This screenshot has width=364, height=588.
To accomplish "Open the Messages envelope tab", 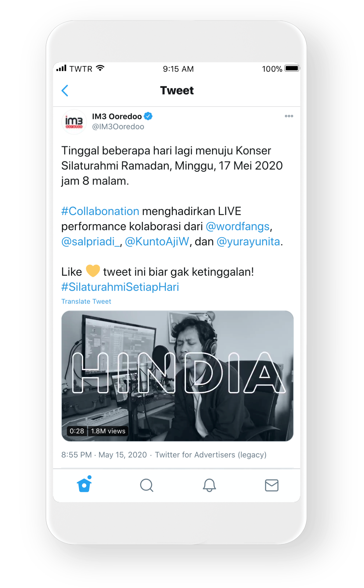I will click(x=272, y=485).
